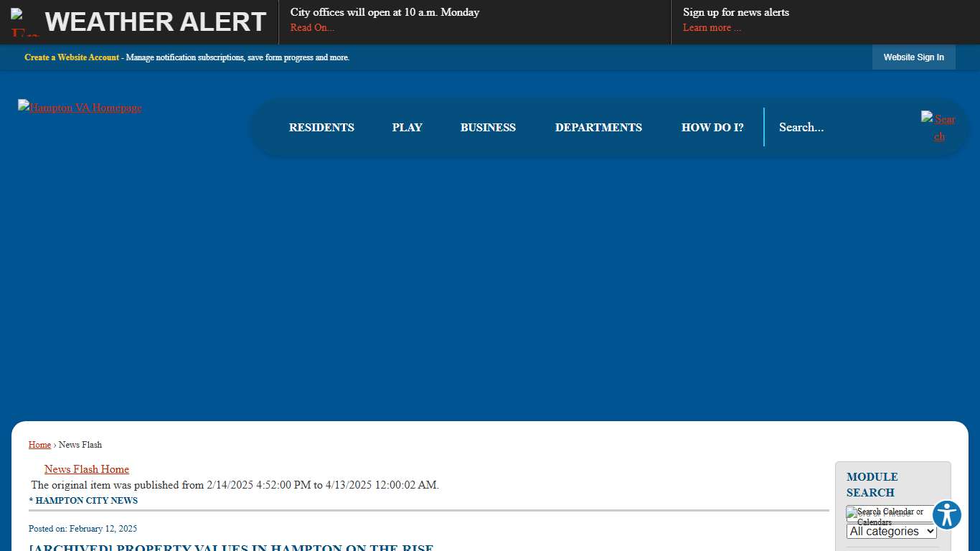This screenshot has width=980, height=551.
Task: Click the Create a Website Account link
Action: click(x=72, y=57)
